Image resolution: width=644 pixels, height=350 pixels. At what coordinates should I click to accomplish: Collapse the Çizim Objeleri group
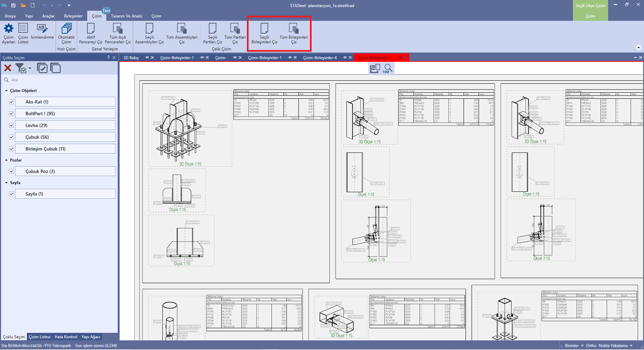(x=6, y=91)
